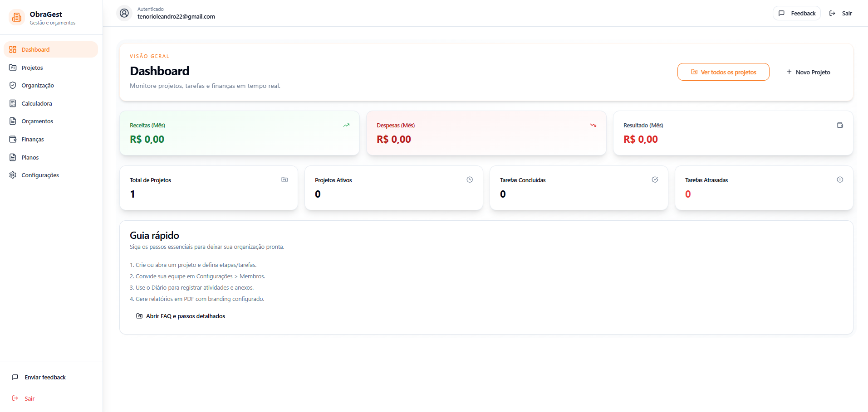Click Sair in the top right header

tap(840, 13)
